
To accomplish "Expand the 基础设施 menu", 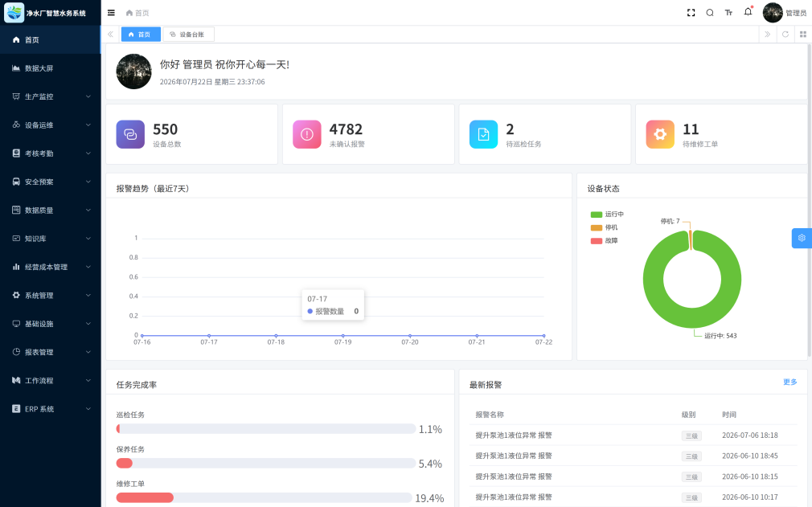I will [50, 324].
